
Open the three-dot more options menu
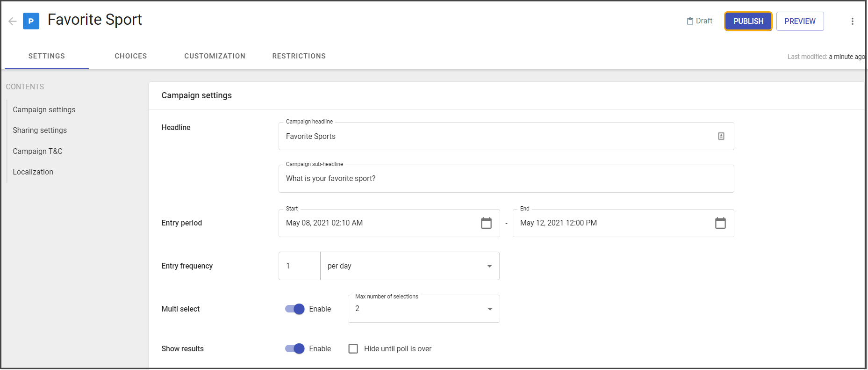pos(853,21)
